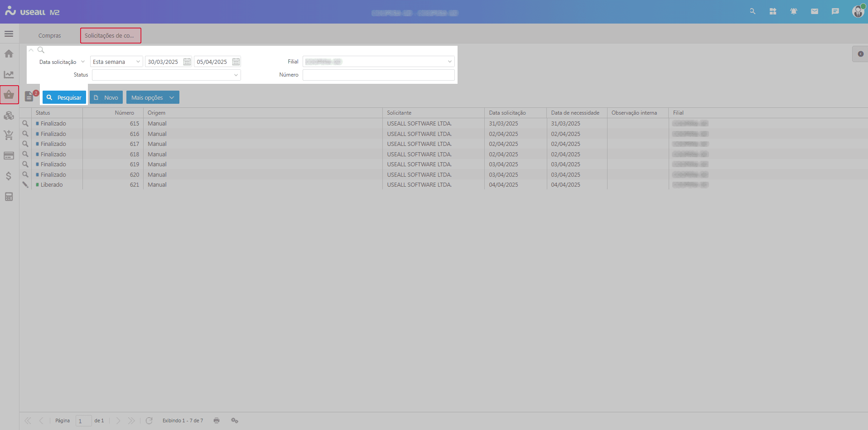Switch to the Compras tab
This screenshot has height=430, width=868.
click(49, 35)
